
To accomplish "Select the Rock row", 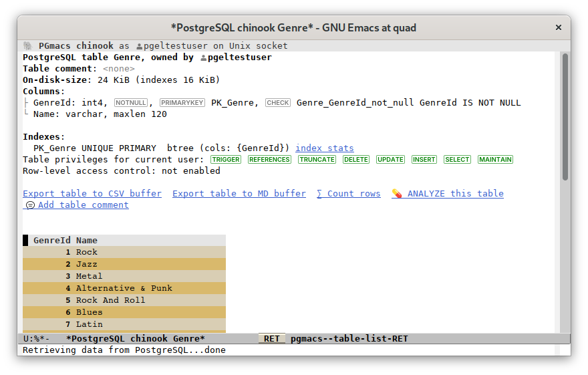I will 124,252.
